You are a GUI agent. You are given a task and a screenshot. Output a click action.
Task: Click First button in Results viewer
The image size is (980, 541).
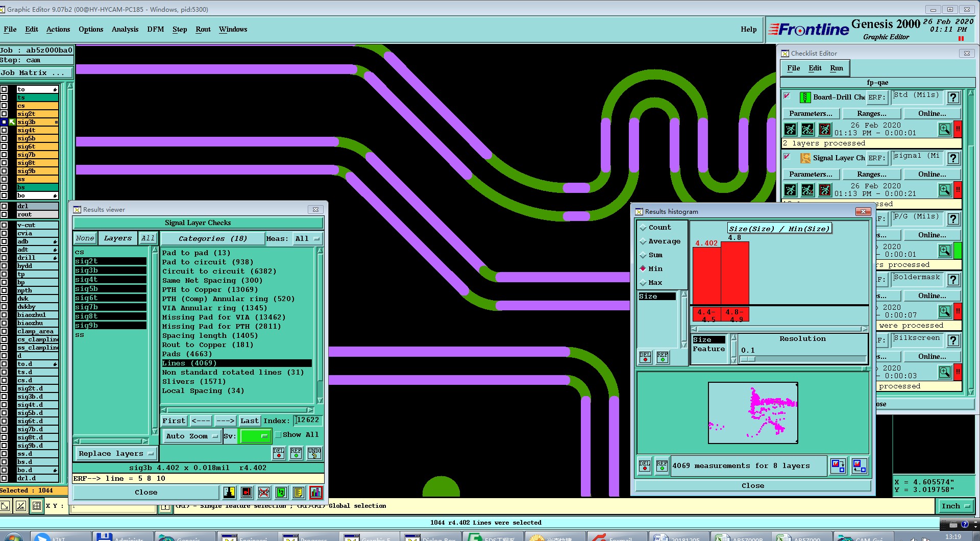(x=174, y=421)
